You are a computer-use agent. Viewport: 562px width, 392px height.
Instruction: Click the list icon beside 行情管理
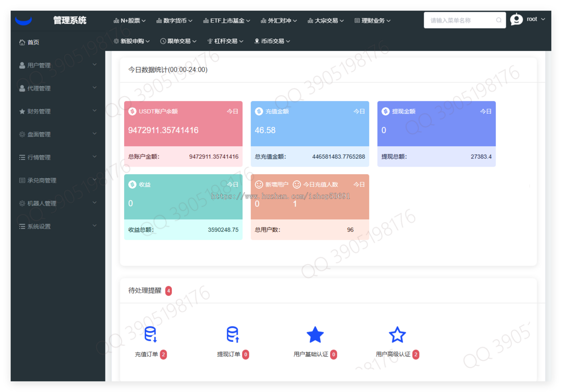(x=22, y=157)
